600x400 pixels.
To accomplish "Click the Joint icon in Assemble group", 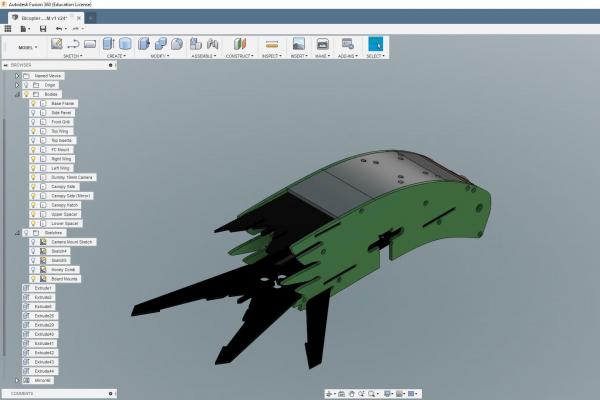I will 195,44.
